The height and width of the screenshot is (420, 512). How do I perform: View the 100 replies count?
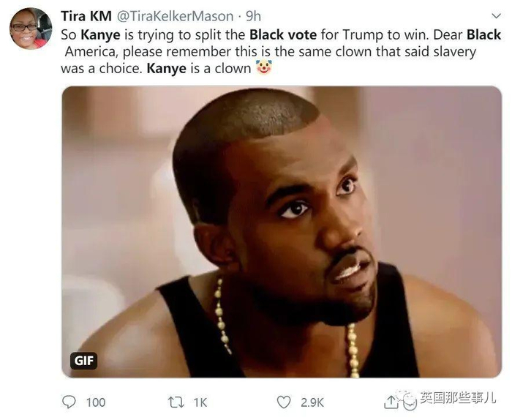click(96, 402)
